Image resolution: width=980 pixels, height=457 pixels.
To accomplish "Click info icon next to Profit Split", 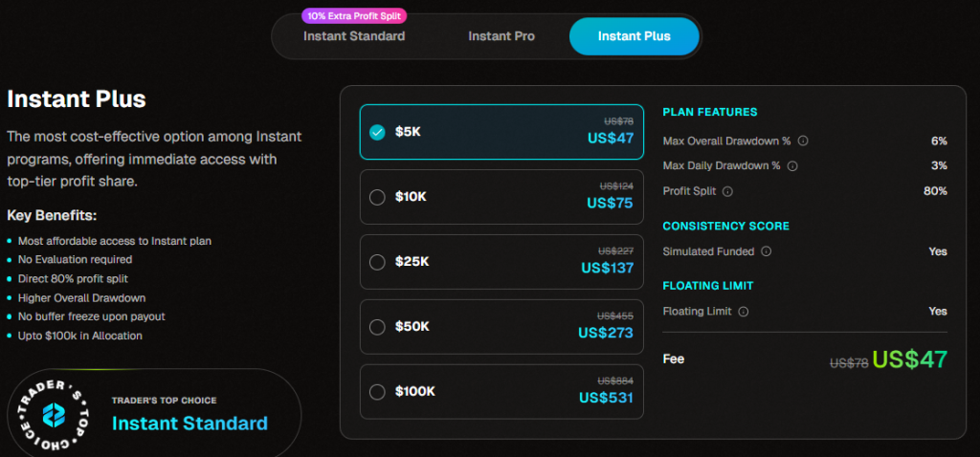I will point(727,191).
